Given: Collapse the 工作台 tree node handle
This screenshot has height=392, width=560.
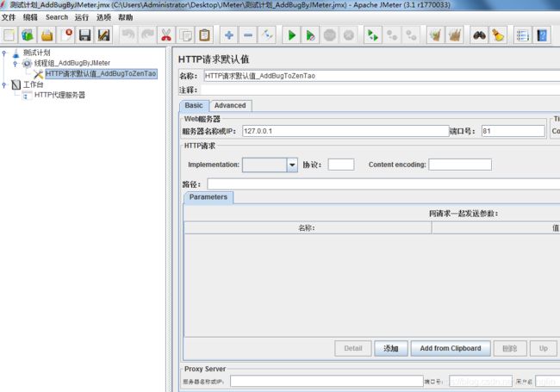Looking at the screenshot, I should point(4,84).
